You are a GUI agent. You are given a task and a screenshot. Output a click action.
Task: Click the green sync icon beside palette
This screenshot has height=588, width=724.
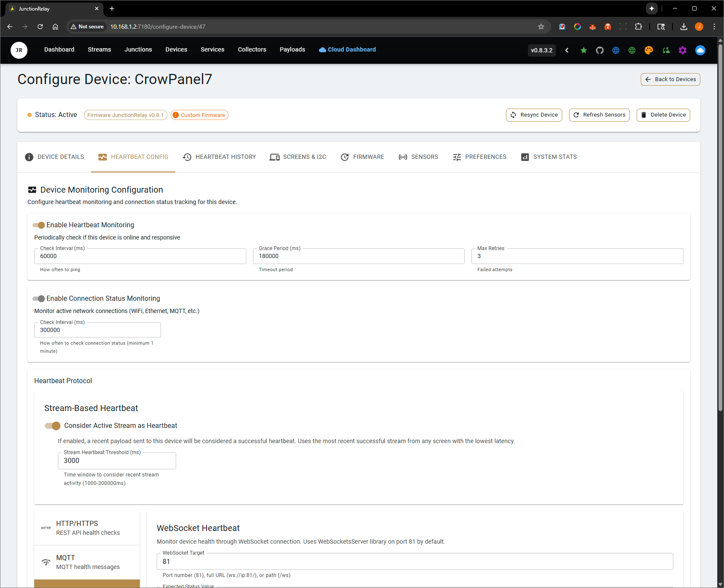(x=666, y=50)
